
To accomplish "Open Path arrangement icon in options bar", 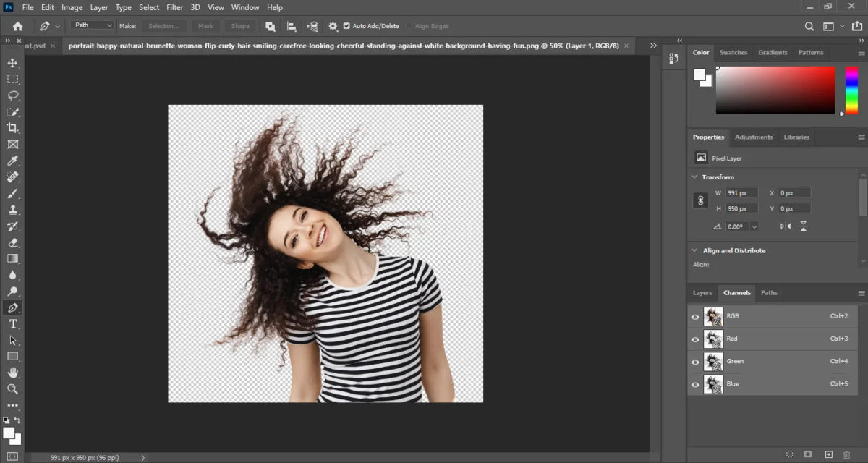I will pyautogui.click(x=312, y=26).
